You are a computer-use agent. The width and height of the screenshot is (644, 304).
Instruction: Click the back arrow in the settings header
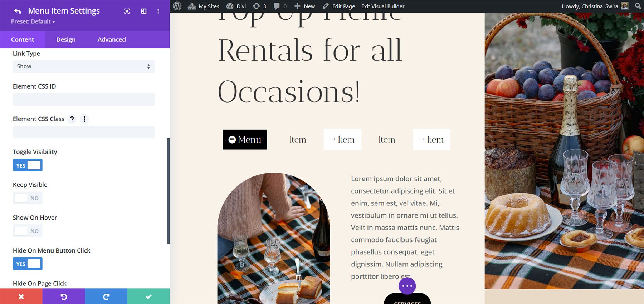(17, 11)
